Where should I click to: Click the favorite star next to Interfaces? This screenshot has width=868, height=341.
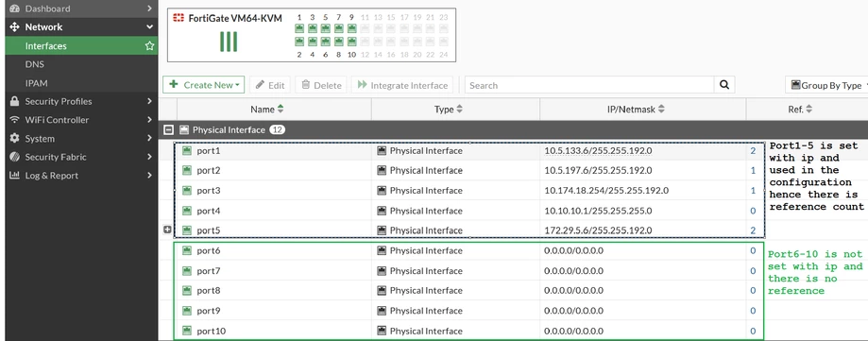tap(149, 46)
